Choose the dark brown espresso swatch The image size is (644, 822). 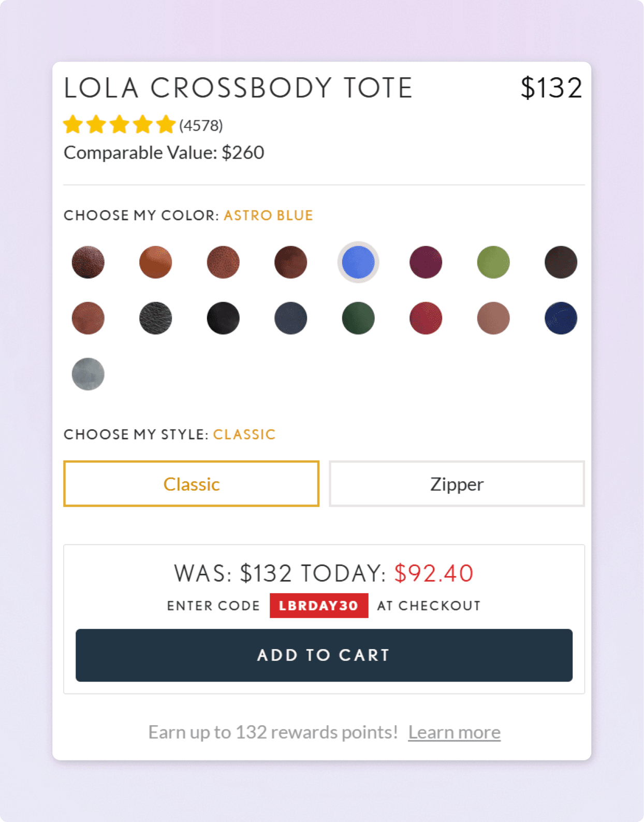[x=561, y=262]
